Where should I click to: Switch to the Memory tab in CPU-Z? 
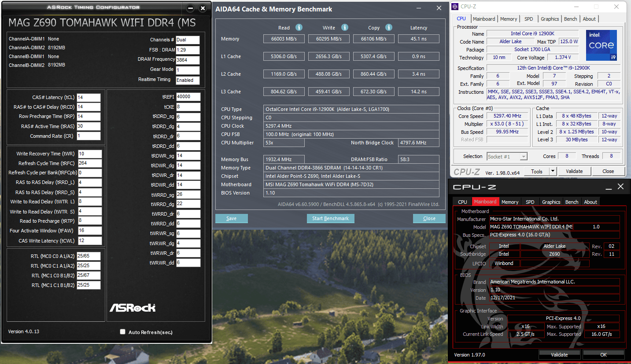click(x=509, y=18)
